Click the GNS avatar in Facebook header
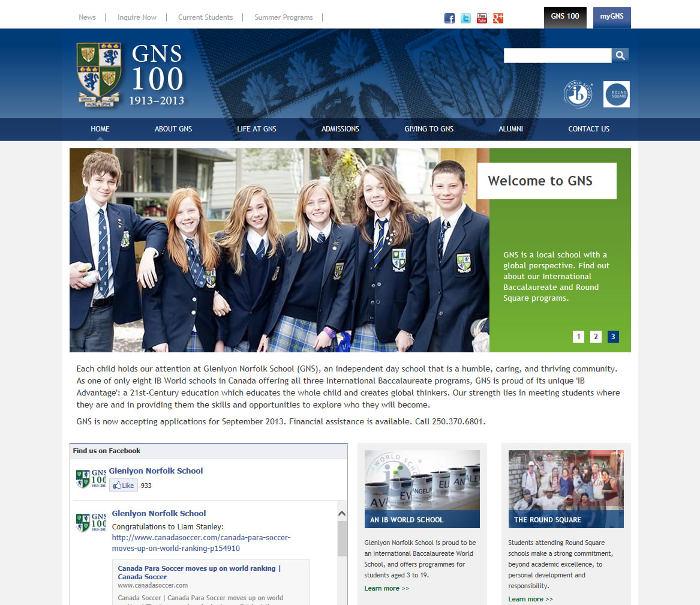The image size is (700, 605). point(92,479)
